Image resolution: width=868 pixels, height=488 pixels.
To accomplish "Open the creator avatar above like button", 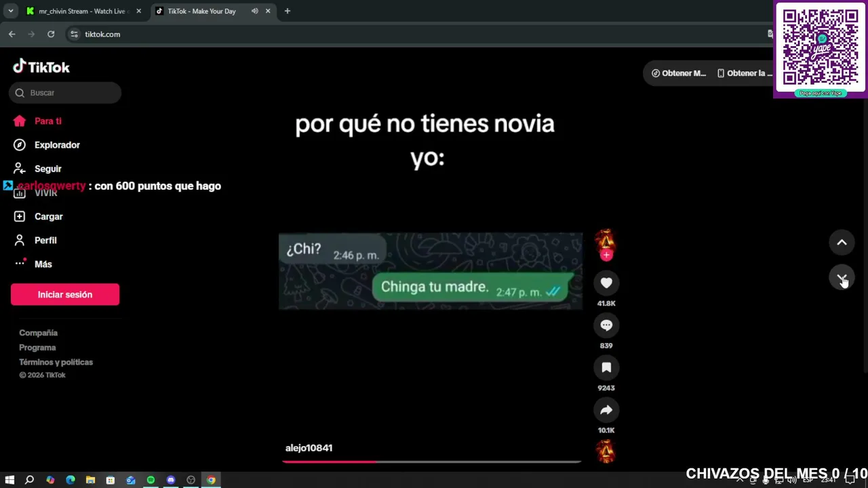I will pos(606,241).
